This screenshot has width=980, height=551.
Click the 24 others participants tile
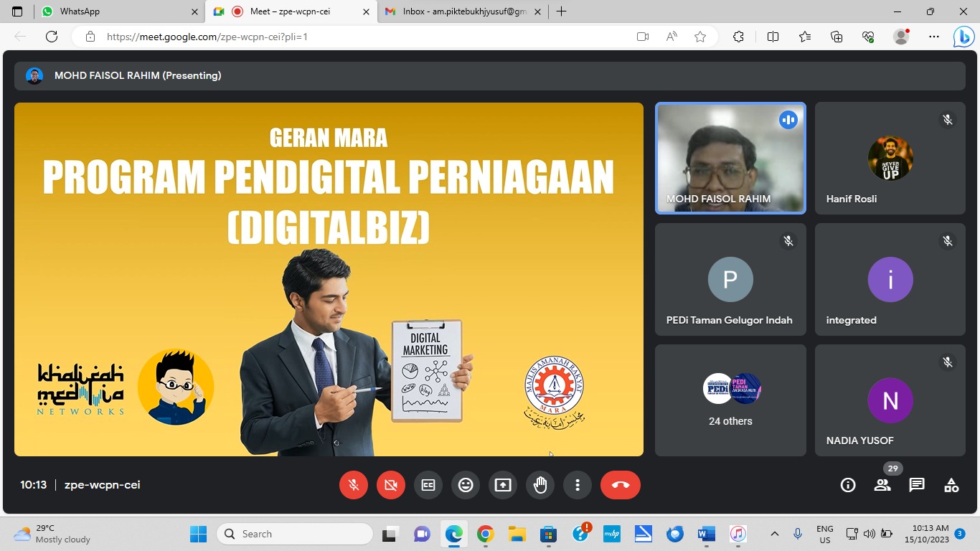click(x=730, y=400)
